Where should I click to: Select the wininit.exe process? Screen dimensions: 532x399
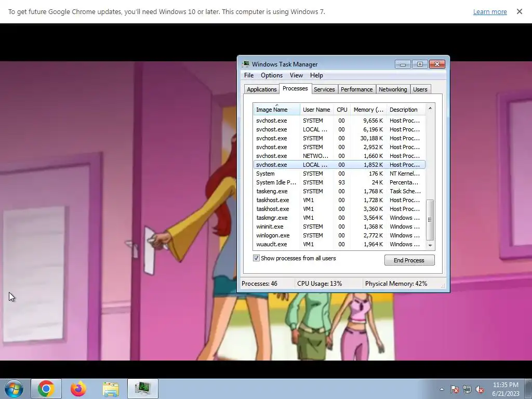point(339,227)
